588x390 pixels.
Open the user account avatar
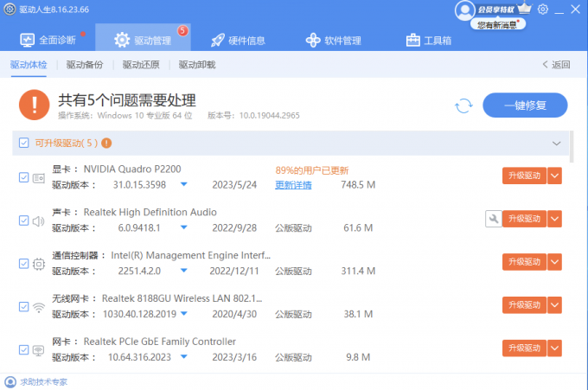click(464, 10)
